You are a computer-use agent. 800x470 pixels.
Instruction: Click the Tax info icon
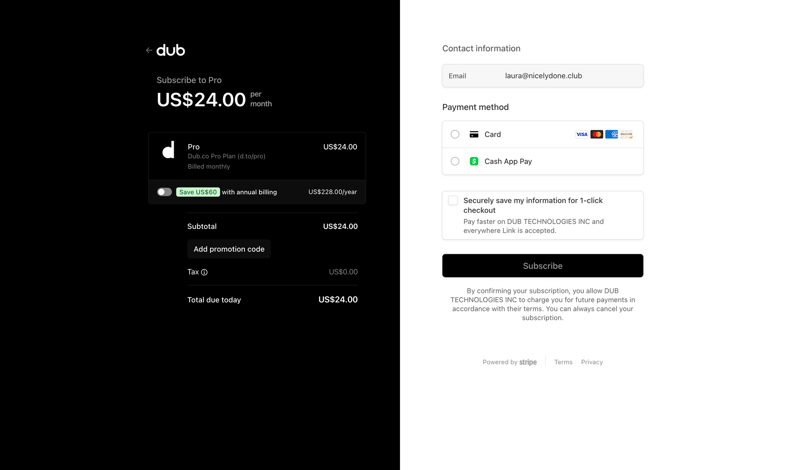tap(204, 272)
